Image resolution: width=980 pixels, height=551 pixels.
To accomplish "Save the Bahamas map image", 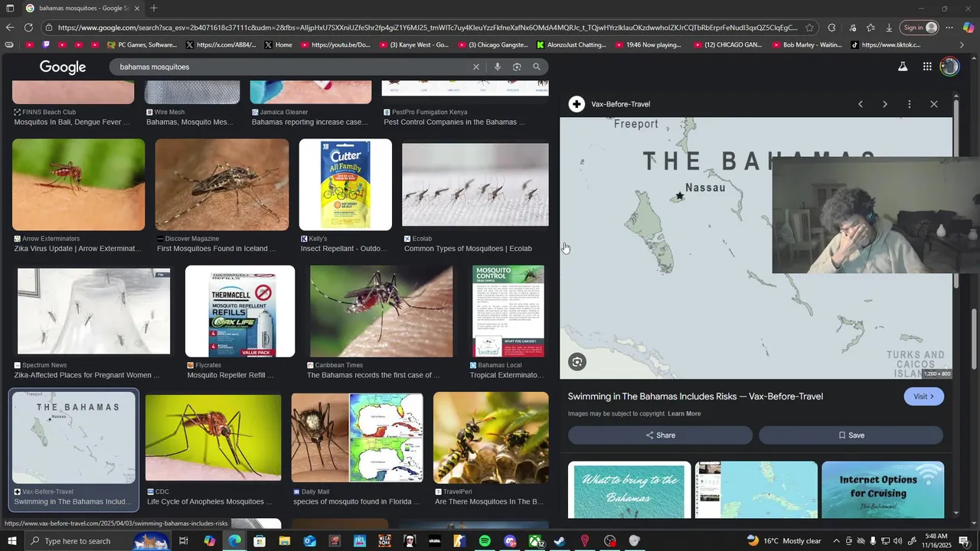I will click(x=851, y=435).
